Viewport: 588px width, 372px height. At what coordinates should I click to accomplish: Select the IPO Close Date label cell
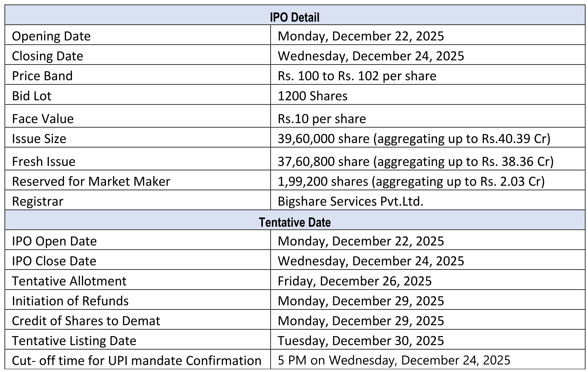coord(54,261)
